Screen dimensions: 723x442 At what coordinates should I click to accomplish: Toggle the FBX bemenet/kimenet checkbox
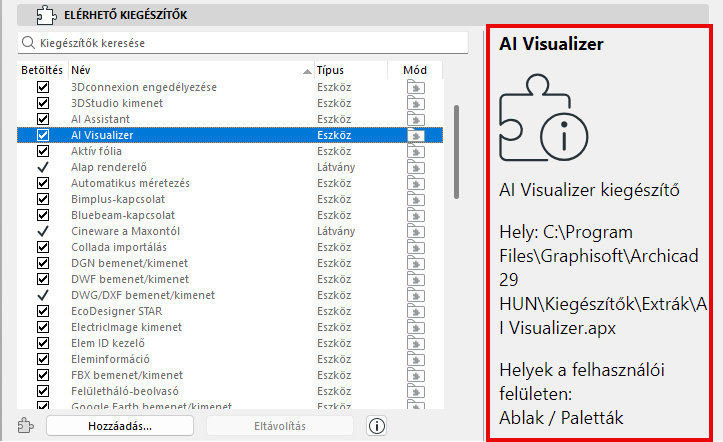pyautogui.click(x=43, y=376)
